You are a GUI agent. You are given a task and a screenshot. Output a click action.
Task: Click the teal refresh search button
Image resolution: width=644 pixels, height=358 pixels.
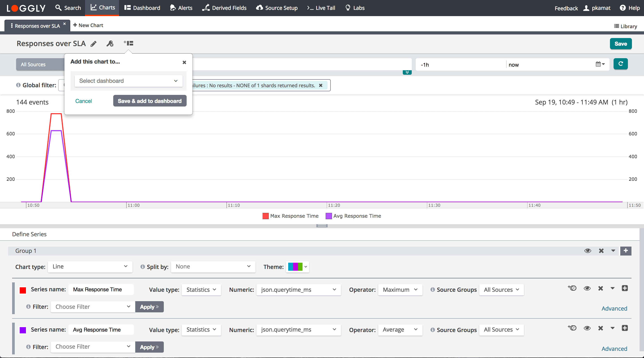coord(621,64)
